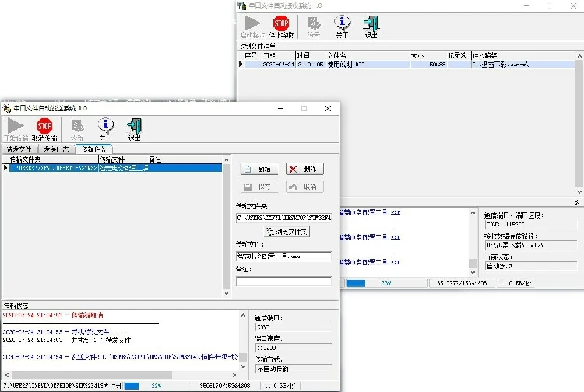Click the receiver window title bar app icon
The image size is (584, 392).
click(x=242, y=5)
